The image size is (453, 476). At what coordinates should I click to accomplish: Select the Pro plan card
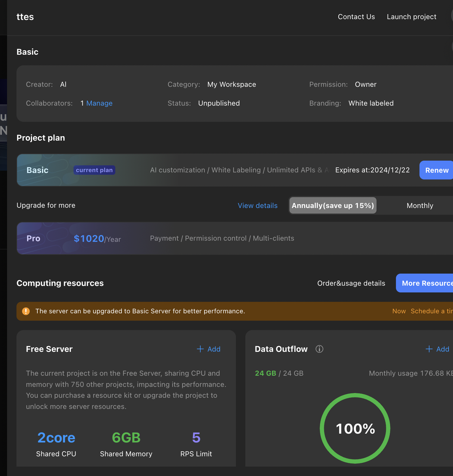(235, 238)
